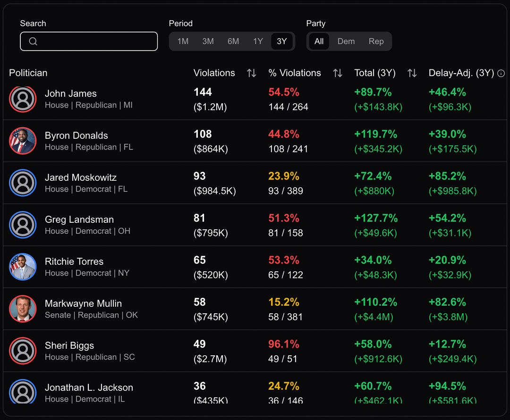Image resolution: width=510 pixels, height=420 pixels.
Task: Click Jared Moskowitz avatar icon
Action: (x=23, y=183)
